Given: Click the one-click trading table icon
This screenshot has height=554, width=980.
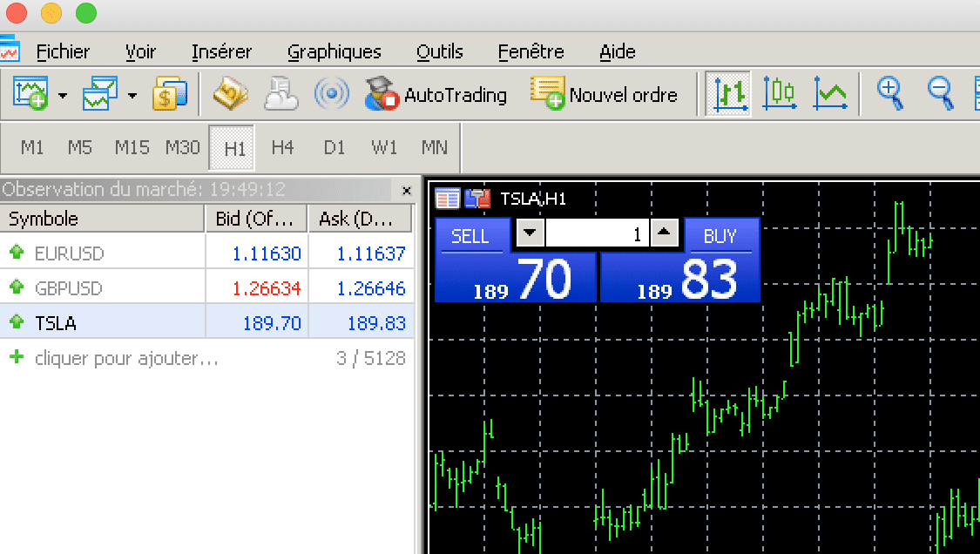Looking at the screenshot, I should pos(447,199).
